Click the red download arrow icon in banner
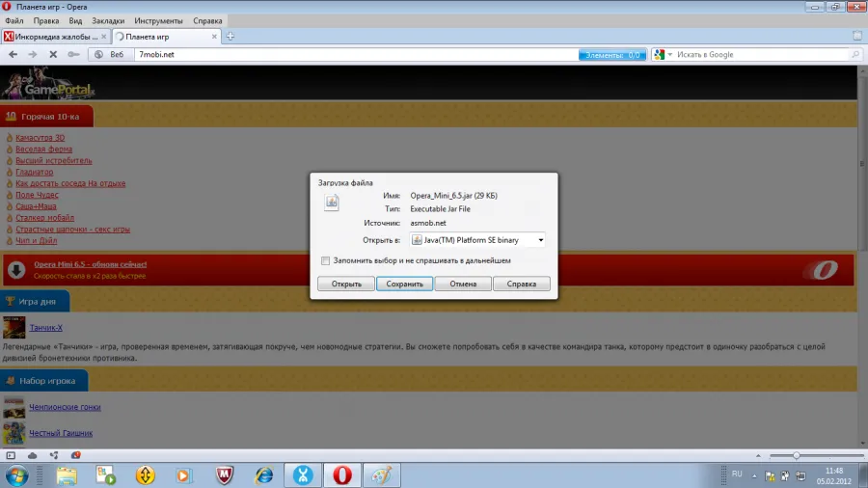The image size is (868, 488). tap(16, 270)
